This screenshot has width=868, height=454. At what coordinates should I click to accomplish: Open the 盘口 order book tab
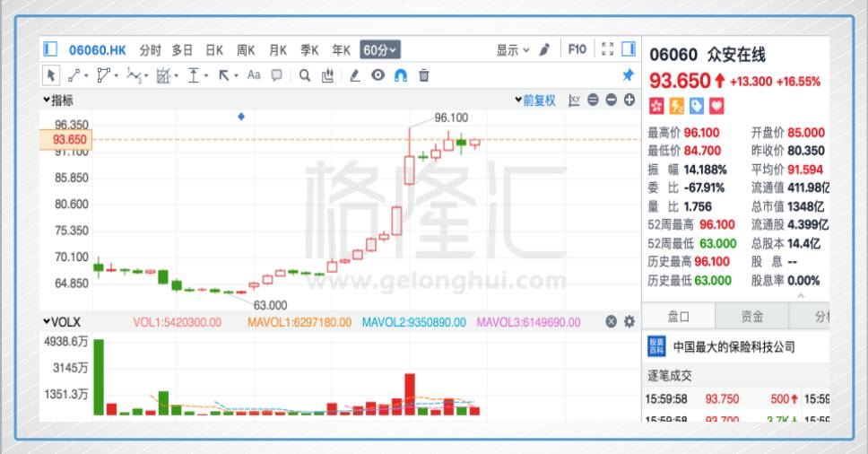pos(678,316)
